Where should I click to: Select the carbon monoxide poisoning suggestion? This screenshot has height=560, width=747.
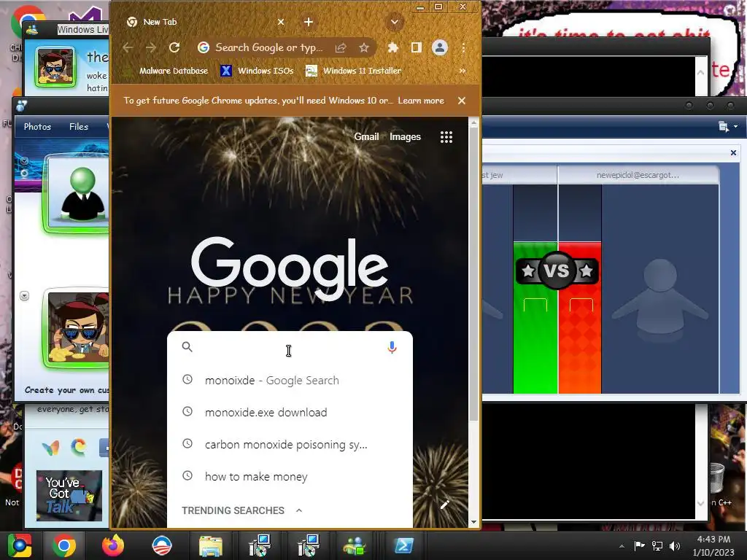click(290, 444)
